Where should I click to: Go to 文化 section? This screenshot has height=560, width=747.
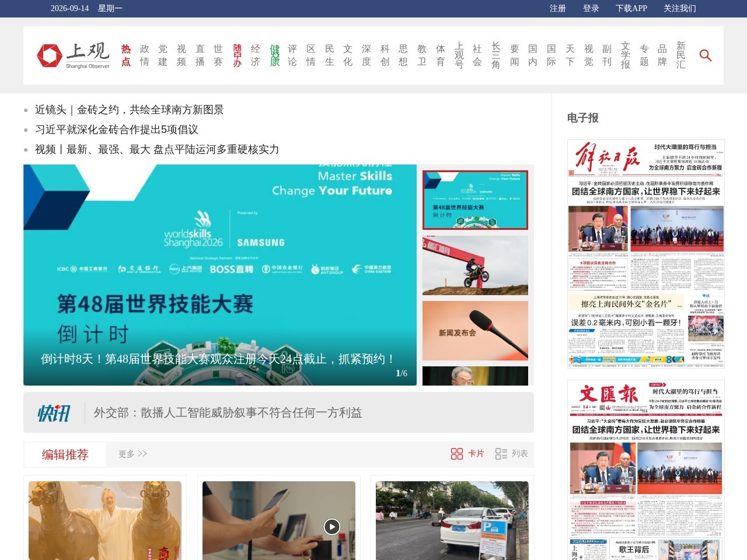pyautogui.click(x=348, y=55)
